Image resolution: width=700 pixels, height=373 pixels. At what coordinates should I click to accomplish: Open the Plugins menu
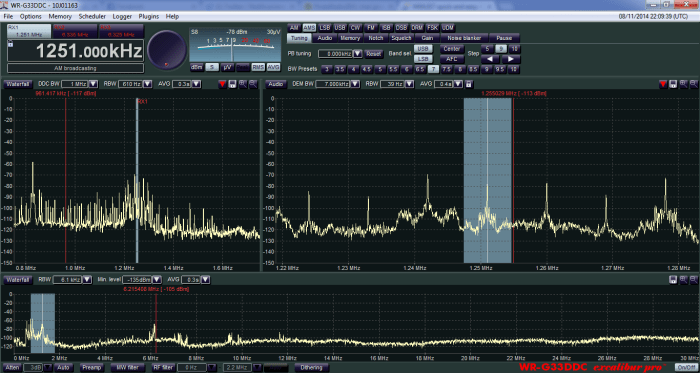point(149,17)
